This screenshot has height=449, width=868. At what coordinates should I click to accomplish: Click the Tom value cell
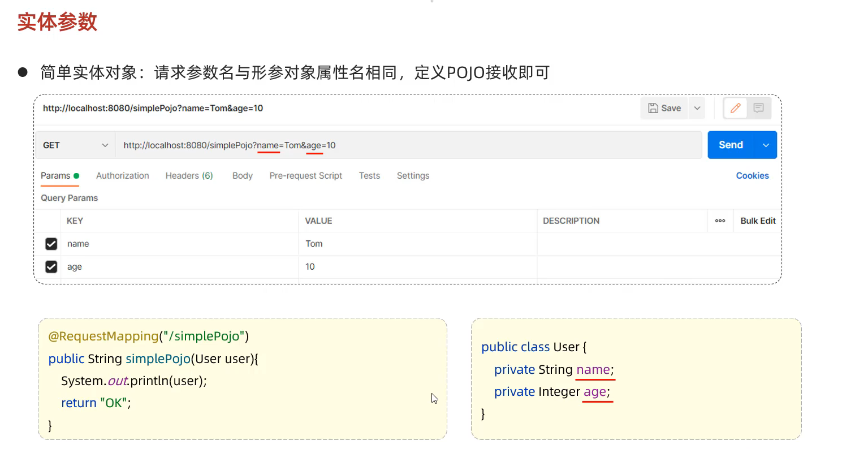click(417, 244)
